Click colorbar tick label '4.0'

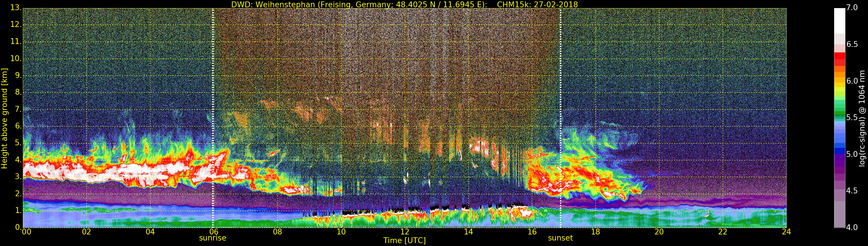852,227
